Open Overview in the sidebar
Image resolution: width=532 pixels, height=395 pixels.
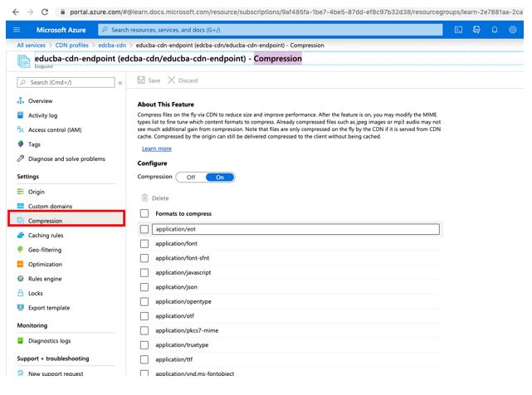pos(41,100)
